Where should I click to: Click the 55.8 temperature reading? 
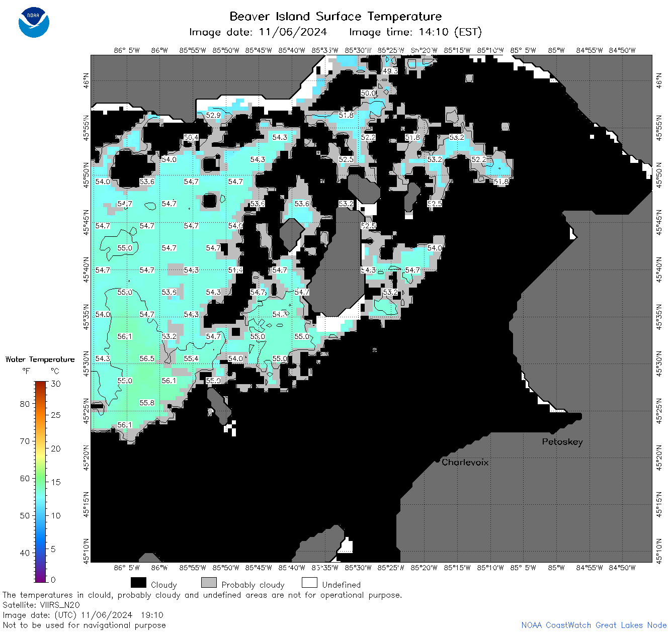click(x=147, y=403)
